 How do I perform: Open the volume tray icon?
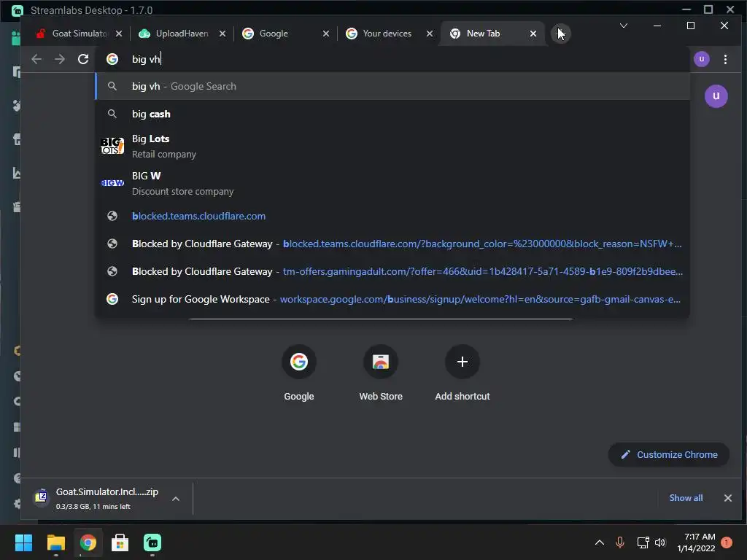660,542
